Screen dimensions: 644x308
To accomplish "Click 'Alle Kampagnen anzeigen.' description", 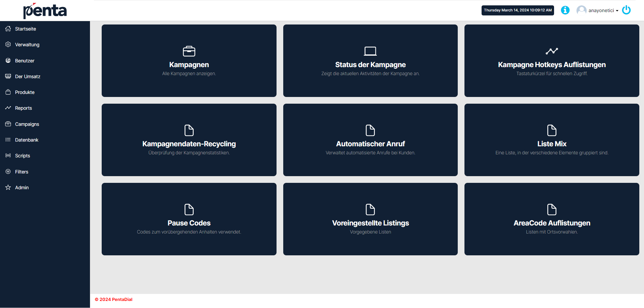I will coord(189,74).
